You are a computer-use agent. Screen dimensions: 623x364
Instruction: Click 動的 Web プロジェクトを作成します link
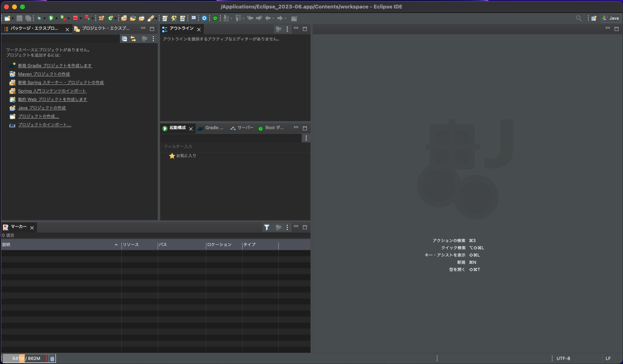click(x=52, y=99)
